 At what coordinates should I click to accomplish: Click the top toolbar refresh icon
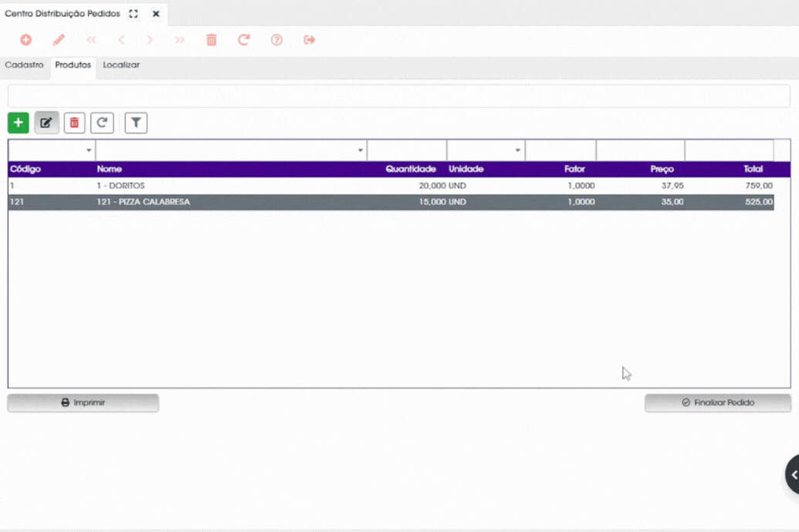pos(244,39)
